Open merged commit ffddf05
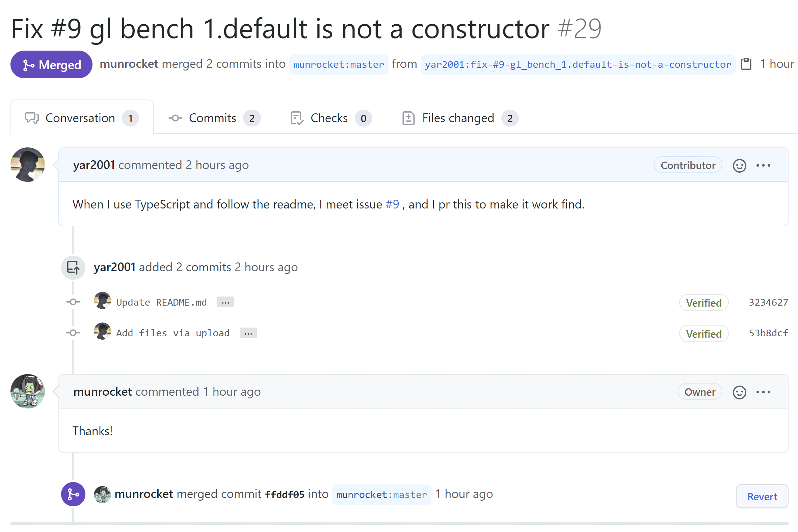This screenshot has height=532, width=798. click(285, 495)
